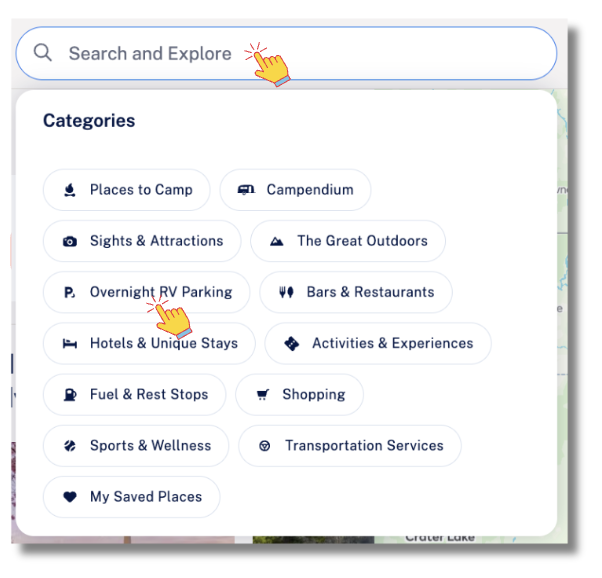The width and height of the screenshot is (602, 578).
Task: Focus the Search and Explore field
Action: coord(286,53)
